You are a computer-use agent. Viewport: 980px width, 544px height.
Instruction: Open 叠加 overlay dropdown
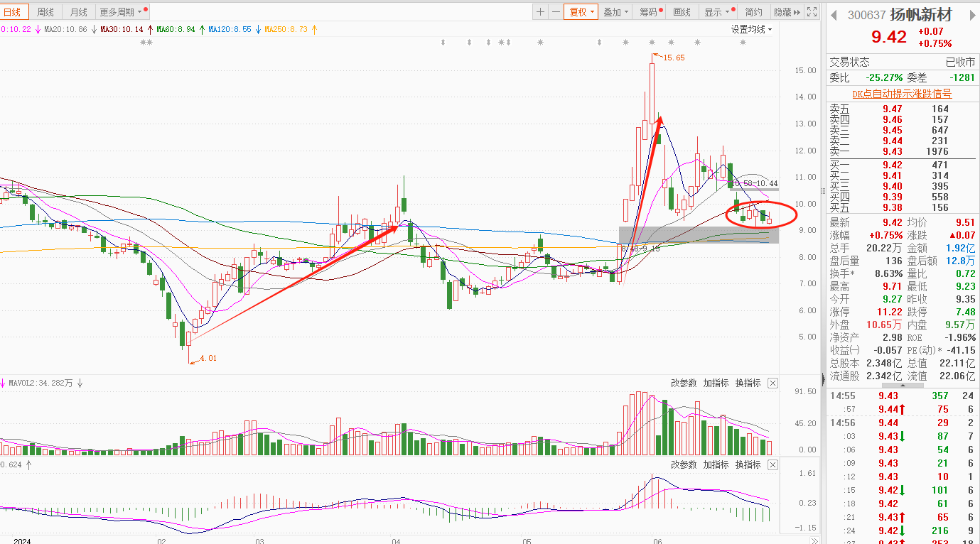point(615,12)
